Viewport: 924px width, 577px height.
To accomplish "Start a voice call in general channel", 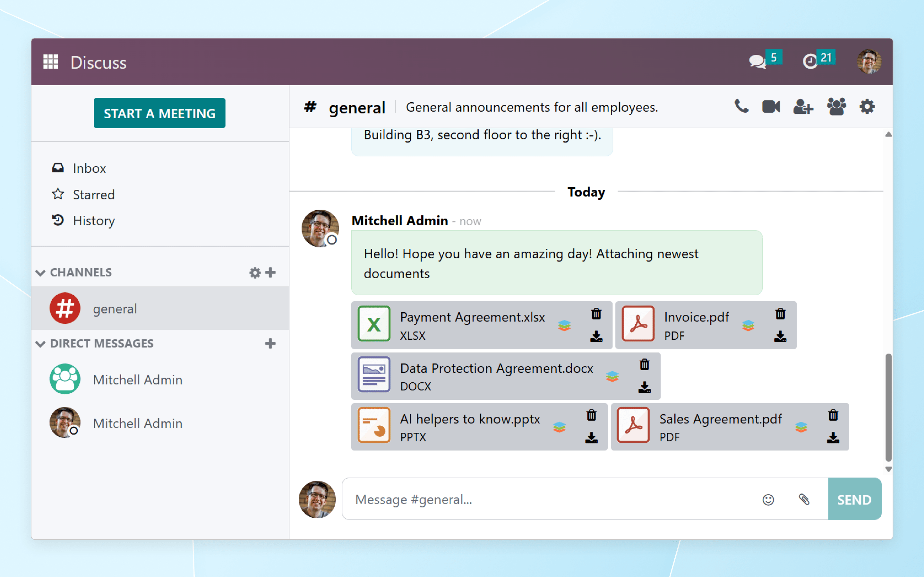I will pyautogui.click(x=741, y=106).
